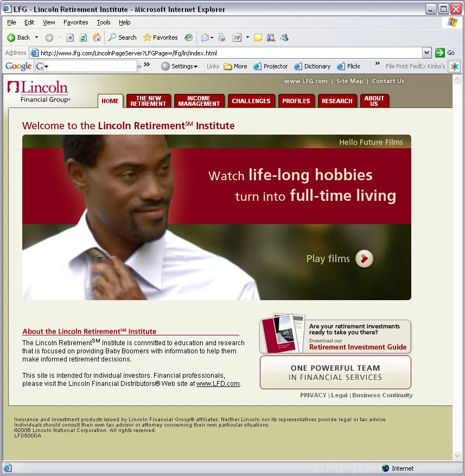The height and width of the screenshot is (476, 465).
Task: Switch to the RESEARCH tab
Action: tap(337, 101)
